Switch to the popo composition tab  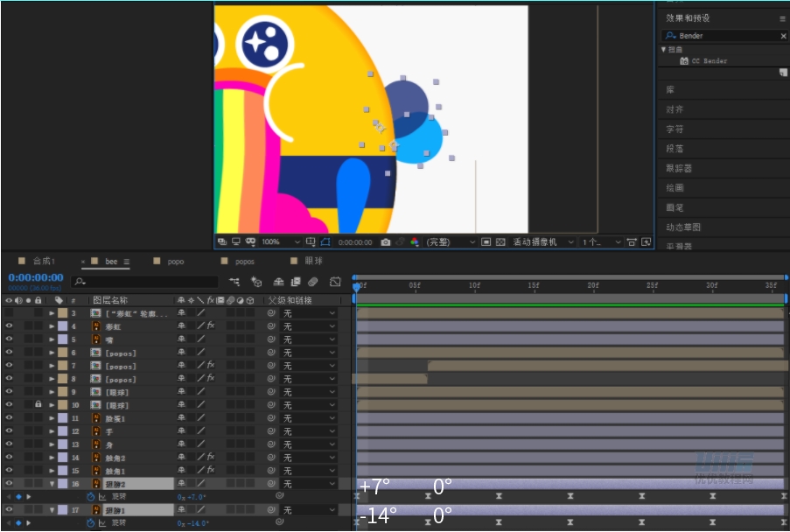[x=176, y=262]
